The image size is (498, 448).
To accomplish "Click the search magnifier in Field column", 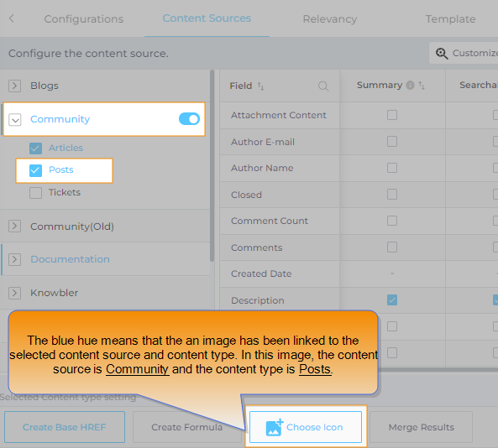I will click(323, 86).
